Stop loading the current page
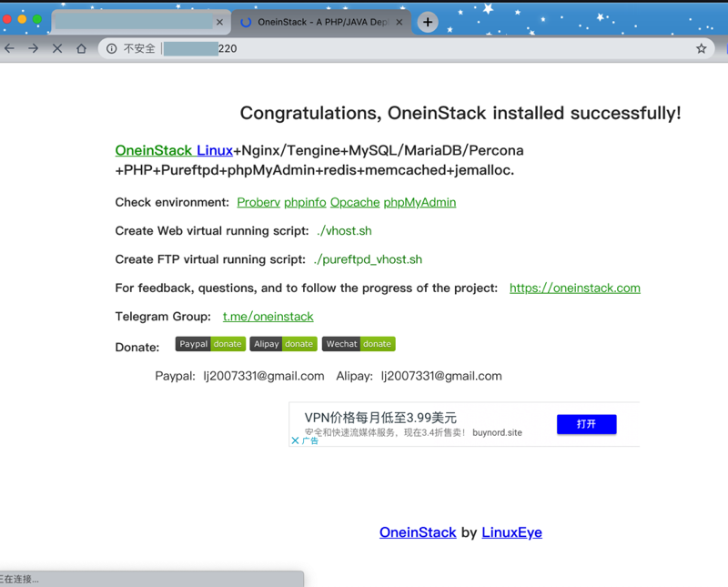 pos(57,48)
